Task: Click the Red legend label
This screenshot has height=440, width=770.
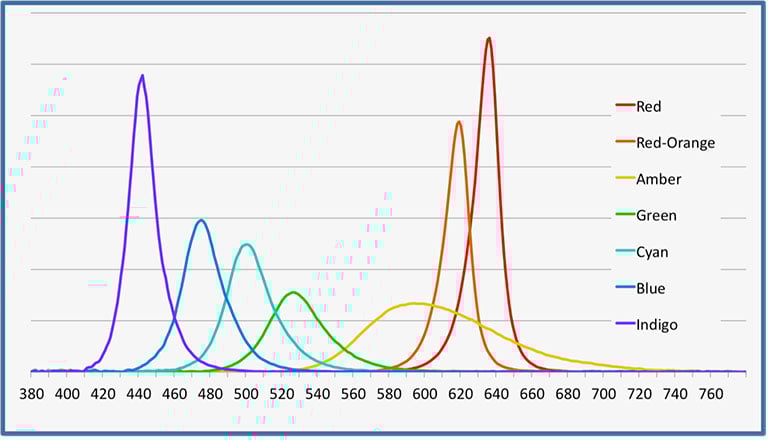Action: tap(648, 107)
